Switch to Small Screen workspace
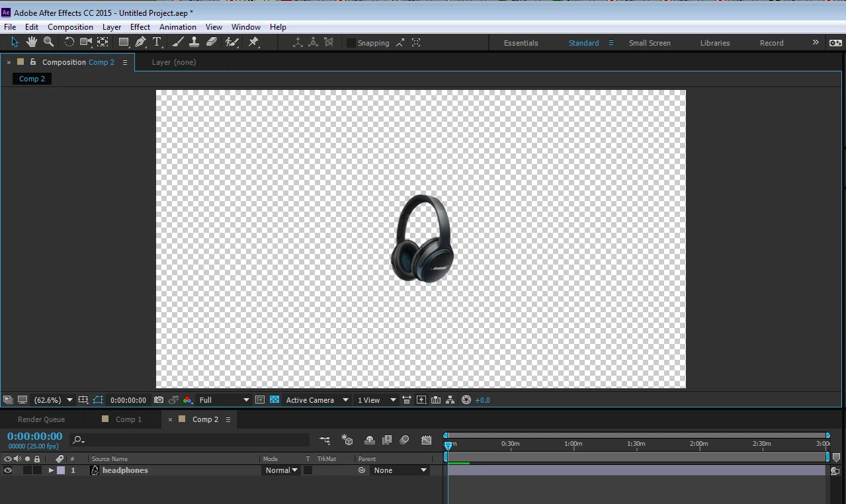The height and width of the screenshot is (504, 846). click(x=650, y=43)
